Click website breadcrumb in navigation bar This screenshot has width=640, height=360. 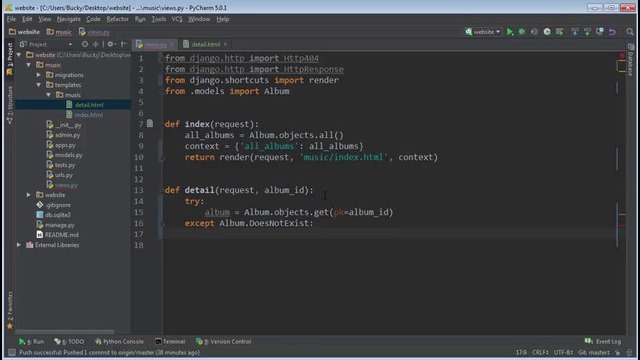(x=24, y=32)
